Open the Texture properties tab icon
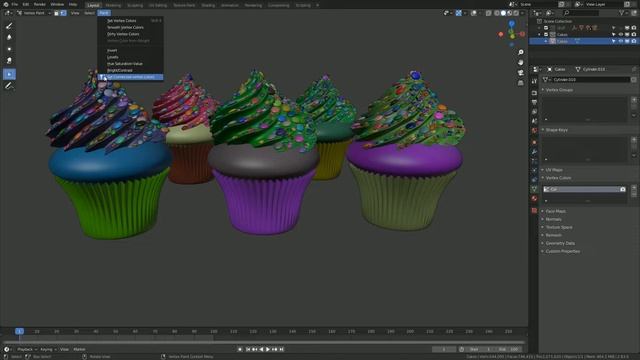 click(534, 210)
